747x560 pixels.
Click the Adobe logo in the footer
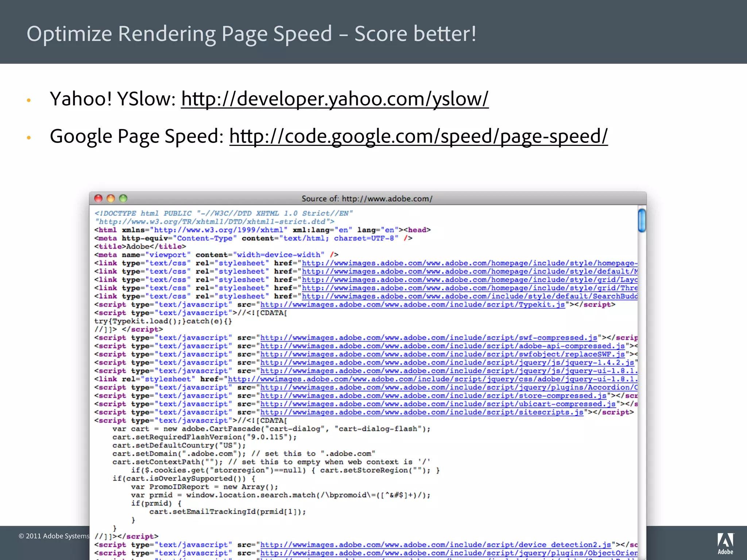click(x=725, y=543)
